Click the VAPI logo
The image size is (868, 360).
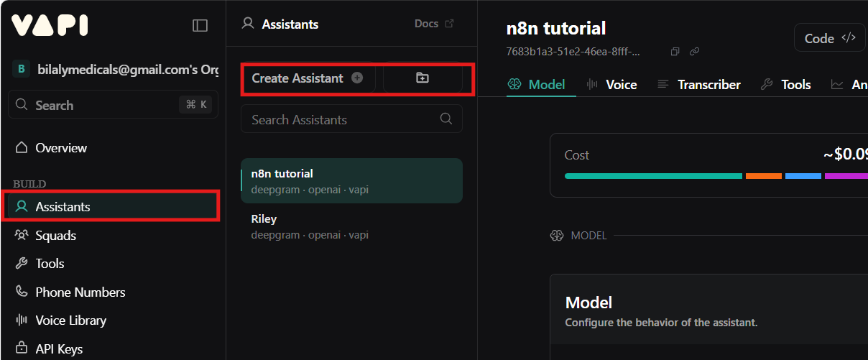(50, 25)
